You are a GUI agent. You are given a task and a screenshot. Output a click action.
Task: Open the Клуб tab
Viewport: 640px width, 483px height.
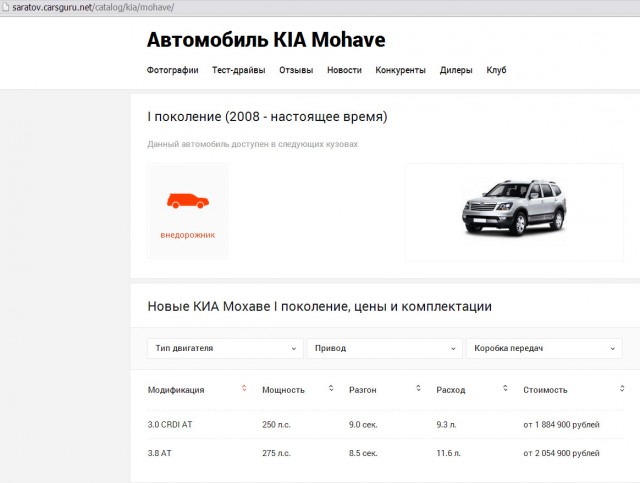(x=496, y=70)
